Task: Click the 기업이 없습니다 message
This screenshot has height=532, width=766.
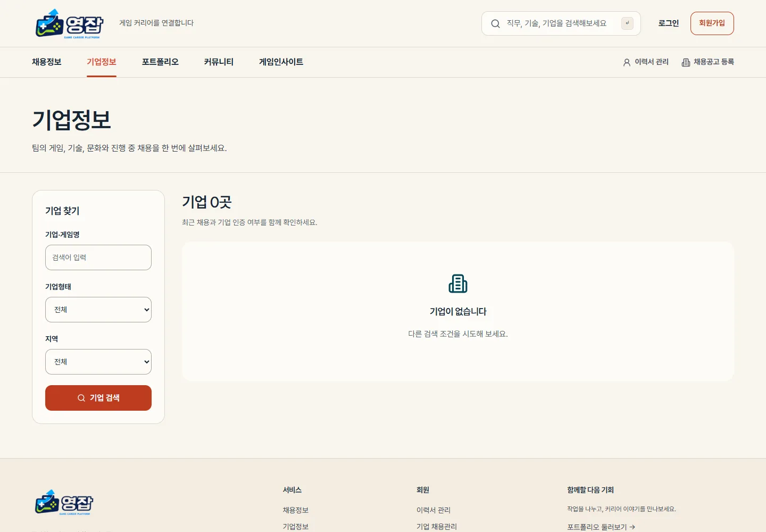Action: pyautogui.click(x=458, y=312)
